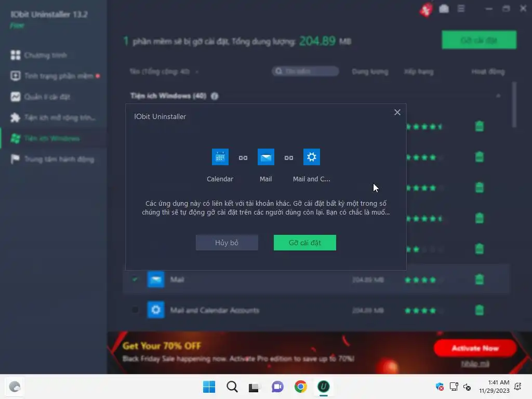This screenshot has width=532, height=399.
Task: Click the Mail and Calendar Accounts gear icon
Action: (312, 157)
